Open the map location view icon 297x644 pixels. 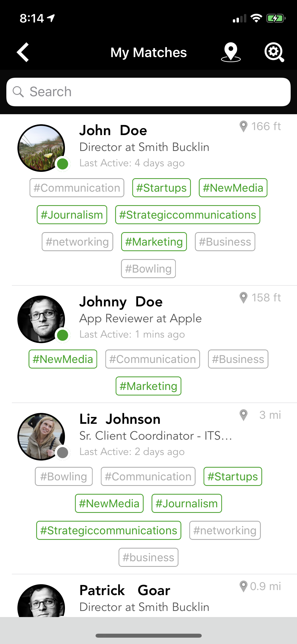tap(230, 52)
